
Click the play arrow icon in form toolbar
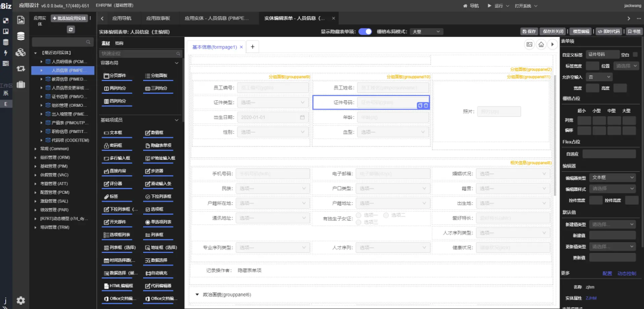(x=552, y=45)
